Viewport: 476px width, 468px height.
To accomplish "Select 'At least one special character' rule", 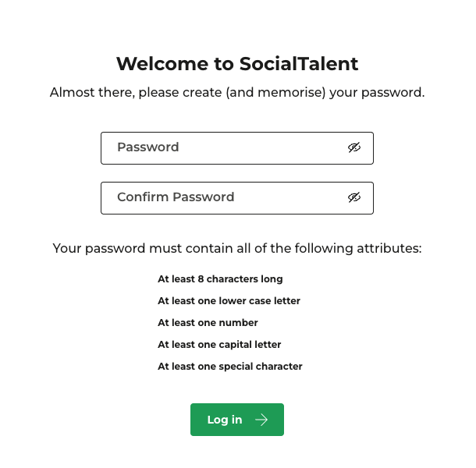I will (x=230, y=367).
